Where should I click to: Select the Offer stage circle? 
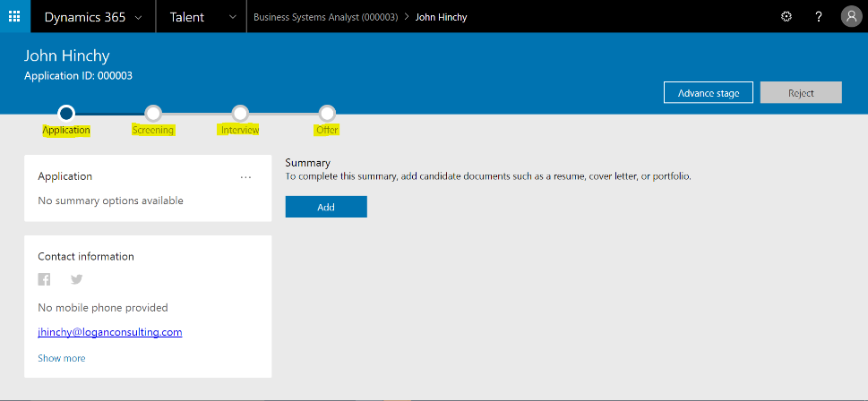pyautogui.click(x=327, y=113)
